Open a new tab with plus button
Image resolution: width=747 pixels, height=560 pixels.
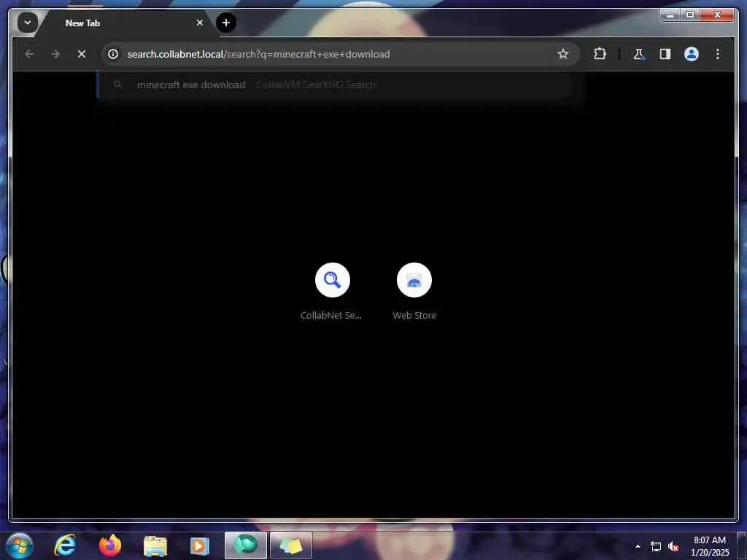[226, 23]
